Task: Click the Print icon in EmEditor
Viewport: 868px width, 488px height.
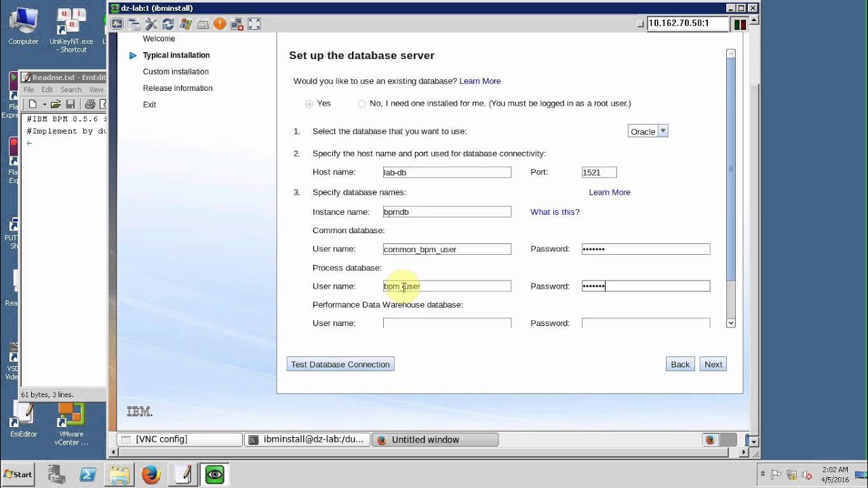Action: pyautogui.click(x=90, y=104)
